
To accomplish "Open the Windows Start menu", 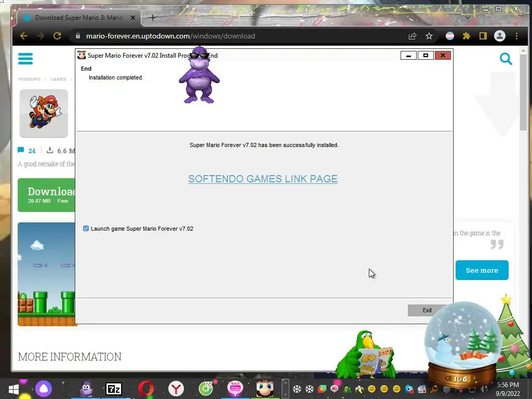I will pyautogui.click(x=14, y=389).
